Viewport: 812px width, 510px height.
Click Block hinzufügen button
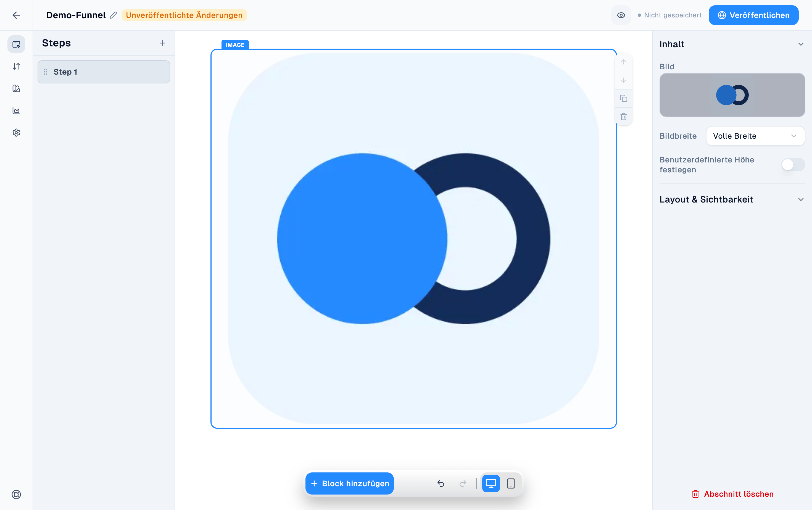[x=349, y=483]
